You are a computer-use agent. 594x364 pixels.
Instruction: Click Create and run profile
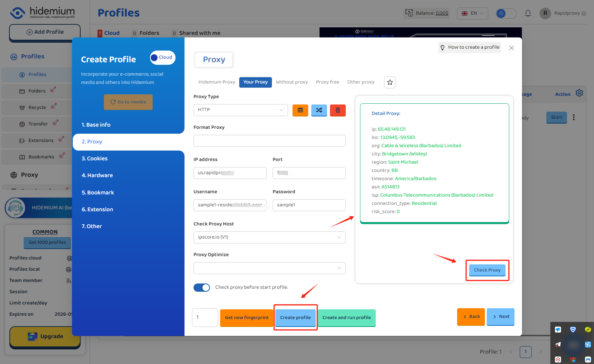click(x=346, y=318)
